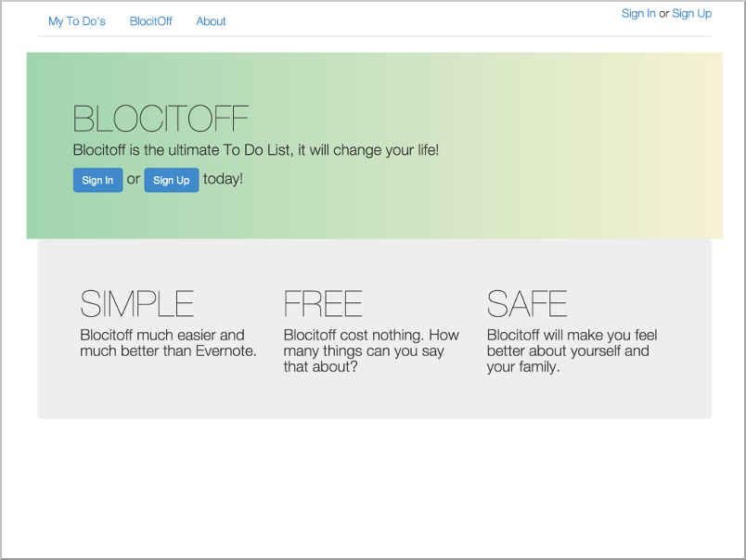Image resolution: width=746 pixels, height=560 pixels.
Task: Click the Sign Up link in the header
Action: click(692, 14)
